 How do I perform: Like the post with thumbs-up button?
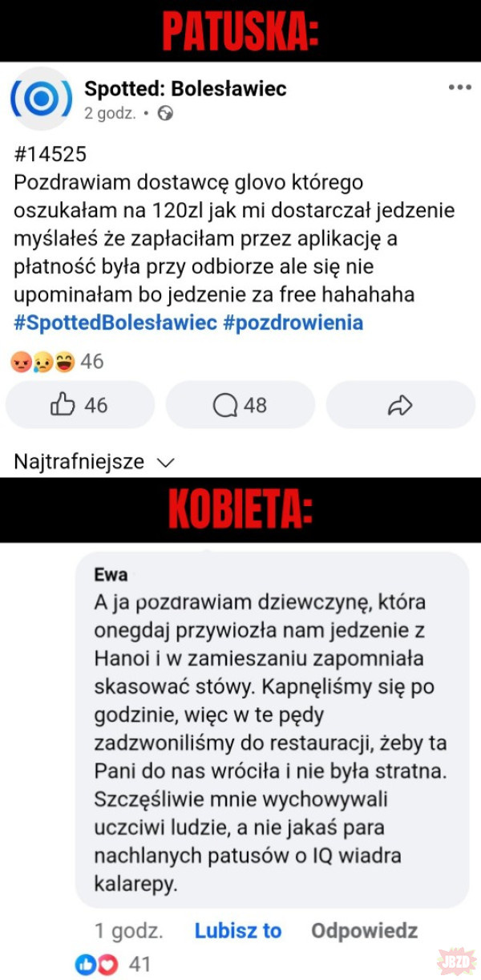pyautogui.click(x=80, y=405)
